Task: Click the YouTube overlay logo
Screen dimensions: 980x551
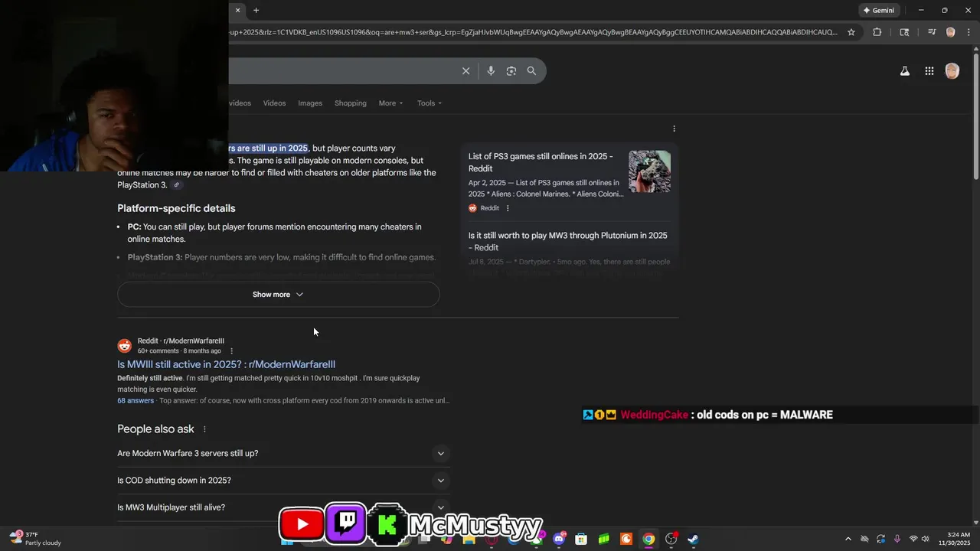Action: click(x=301, y=524)
